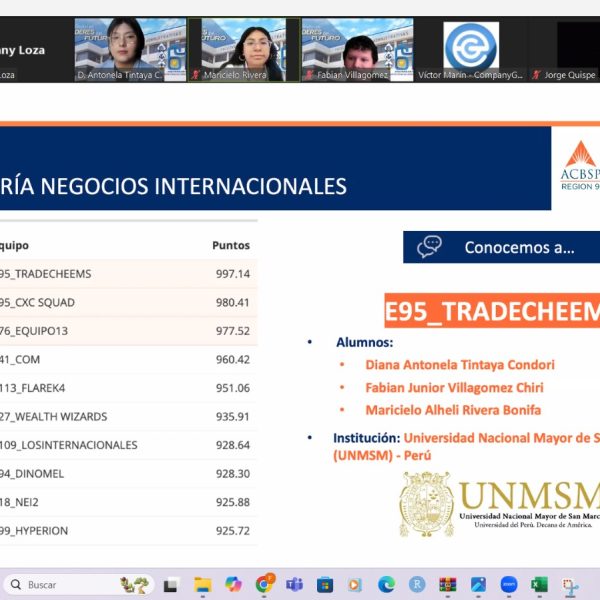Click Maricielo Rivera's muted microphone icon
The width and height of the screenshot is (600, 600).
196,75
